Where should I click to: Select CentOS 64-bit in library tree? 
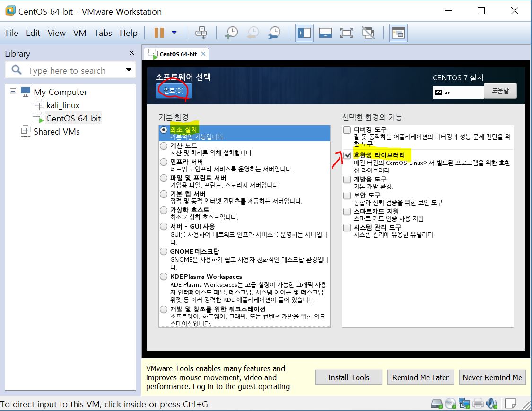[x=73, y=118]
